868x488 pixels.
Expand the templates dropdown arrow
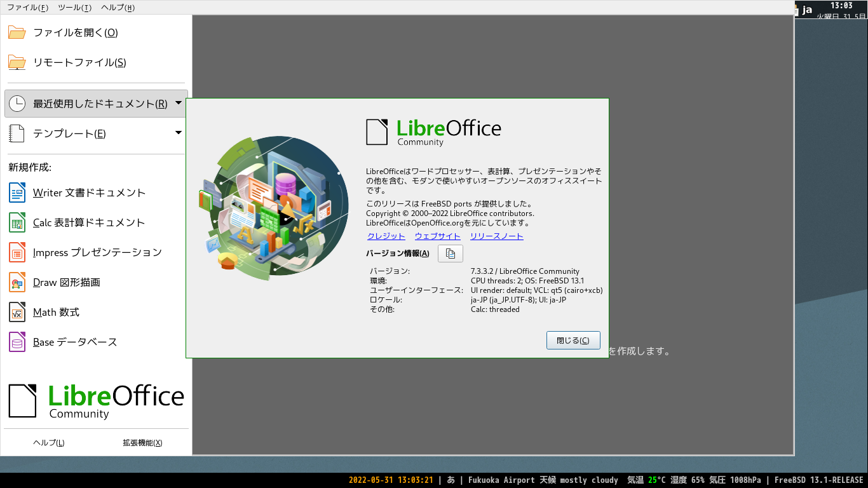coord(179,133)
